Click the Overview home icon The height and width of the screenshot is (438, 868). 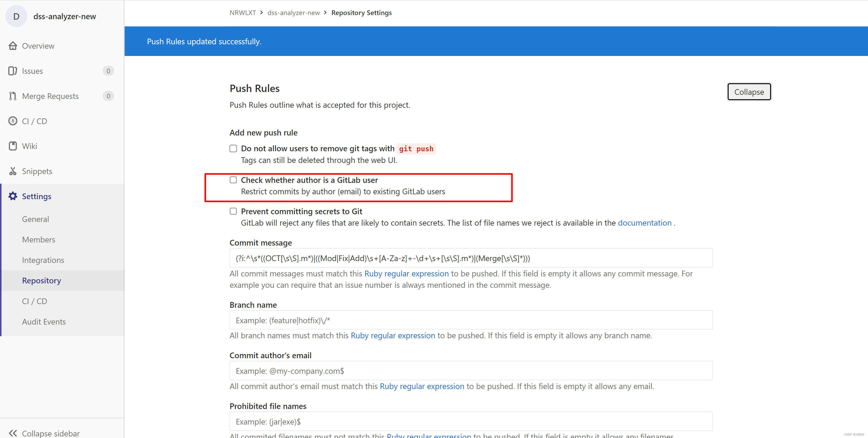pyautogui.click(x=13, y=46)
